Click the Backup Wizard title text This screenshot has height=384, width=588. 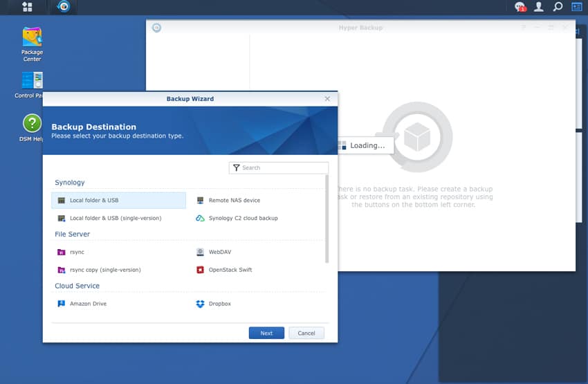point(190,99)
